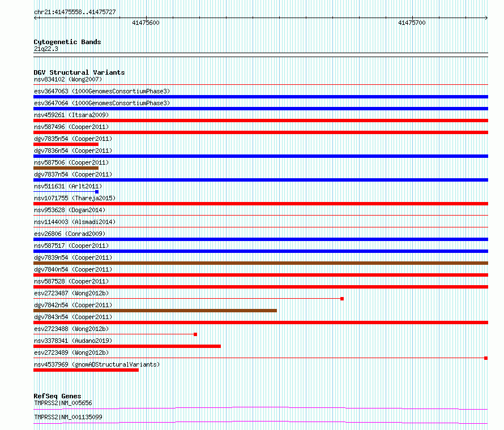Click the nsv587528 (Cooper2011) label
Image resolution: width=504 pixels, height=430 pixels.
click(71, 281)
